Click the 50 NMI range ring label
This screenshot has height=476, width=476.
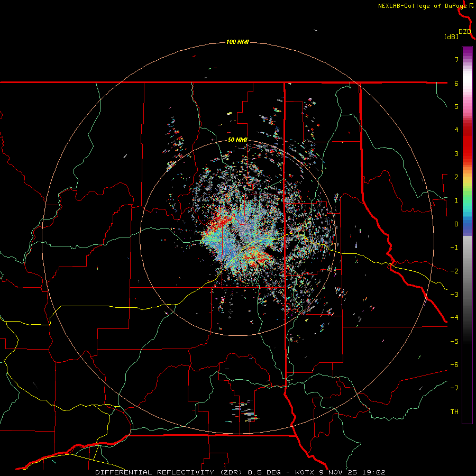tap(237, 140)
